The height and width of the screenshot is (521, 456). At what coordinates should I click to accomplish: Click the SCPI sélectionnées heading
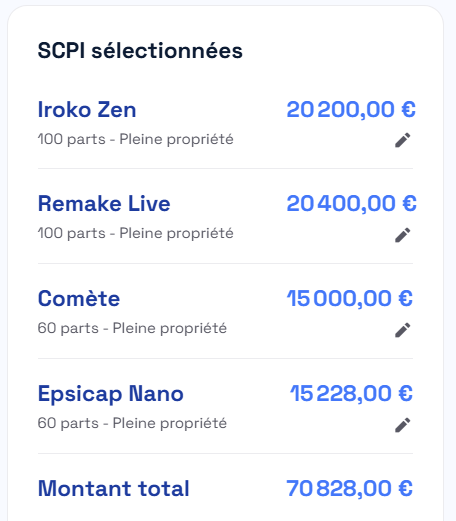click(x=140, y=51)
